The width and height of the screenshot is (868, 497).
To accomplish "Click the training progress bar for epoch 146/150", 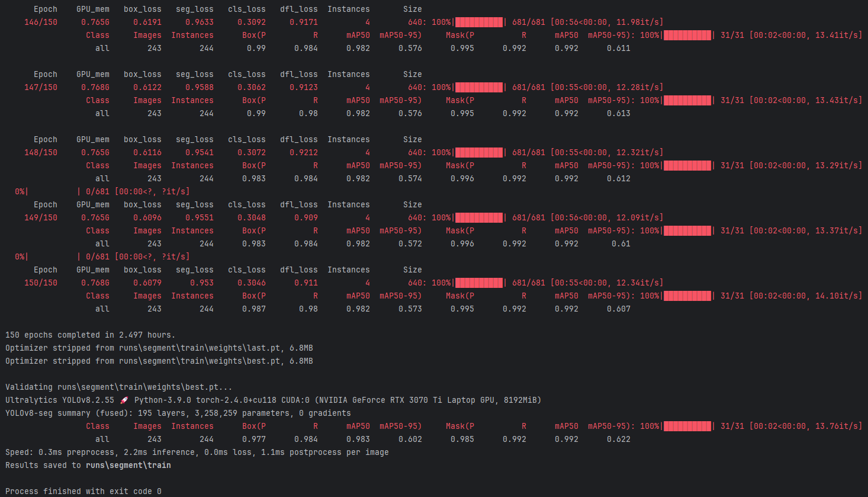I will 479,22.
